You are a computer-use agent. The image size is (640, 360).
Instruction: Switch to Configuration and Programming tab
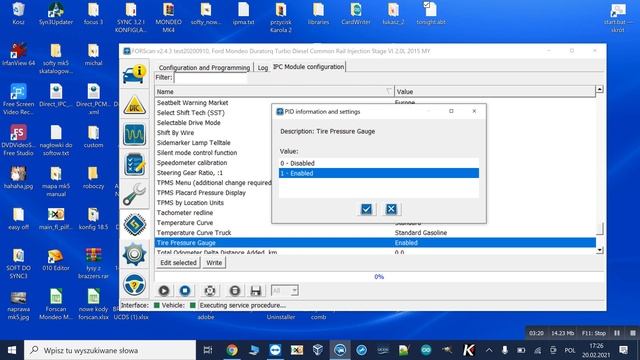[204, 67]
